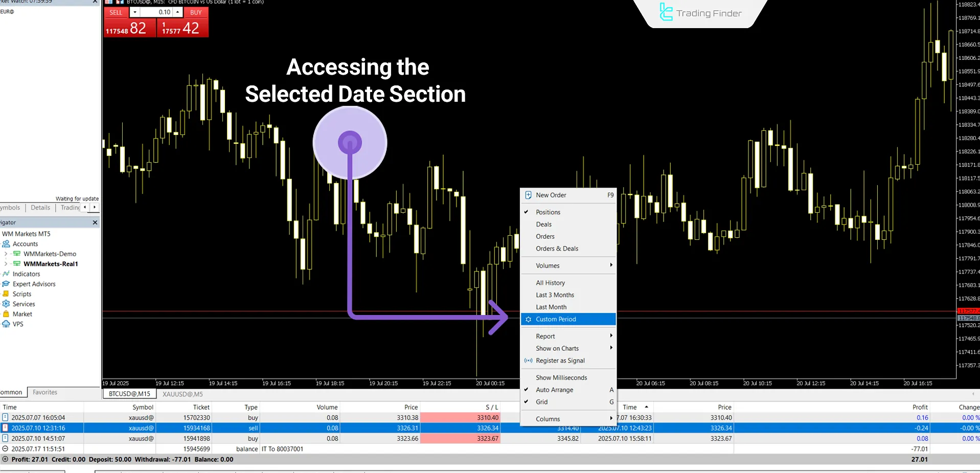
Task: Click the red S/L cell 3310.40
Action: point(460,418)
